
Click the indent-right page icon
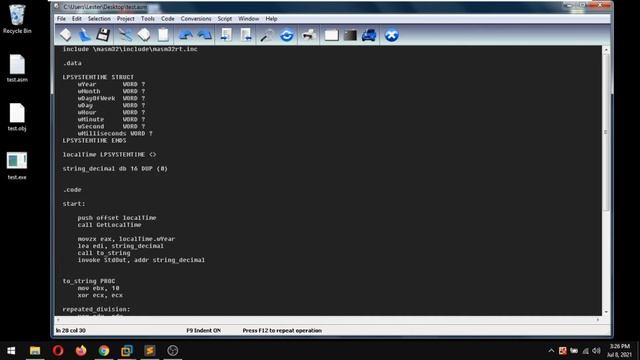point(246,35)
